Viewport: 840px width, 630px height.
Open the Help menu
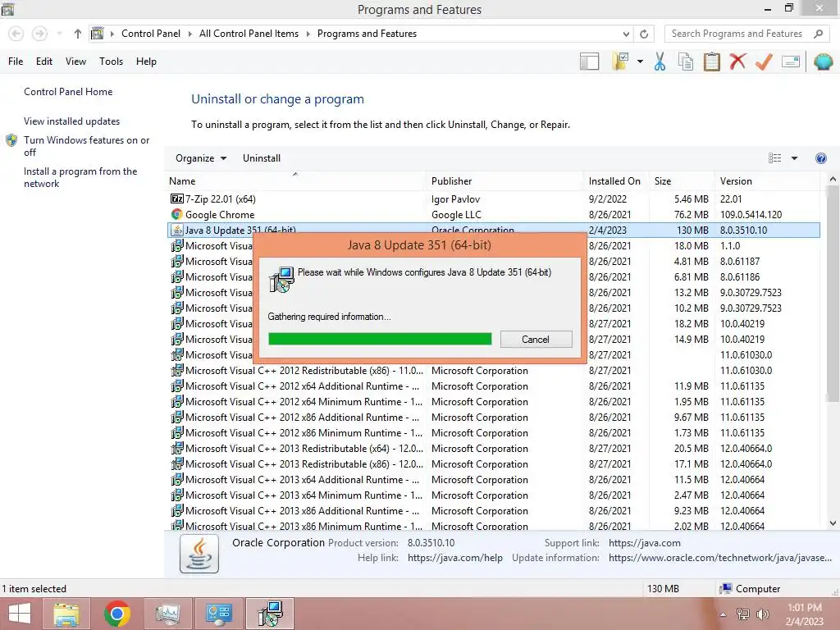pos(146,62)
